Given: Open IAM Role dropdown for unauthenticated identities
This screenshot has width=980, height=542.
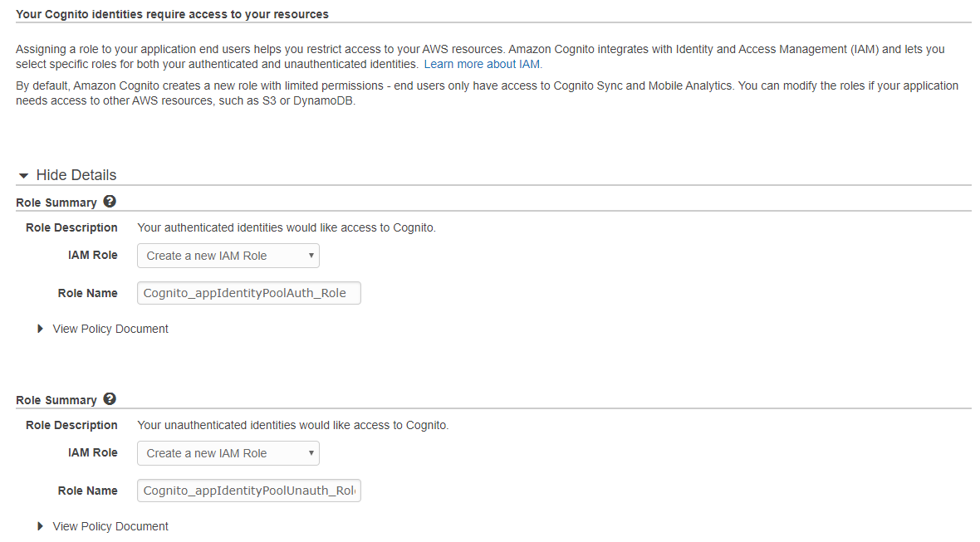Looking at the screenshot, I should [x=228, y=453].
